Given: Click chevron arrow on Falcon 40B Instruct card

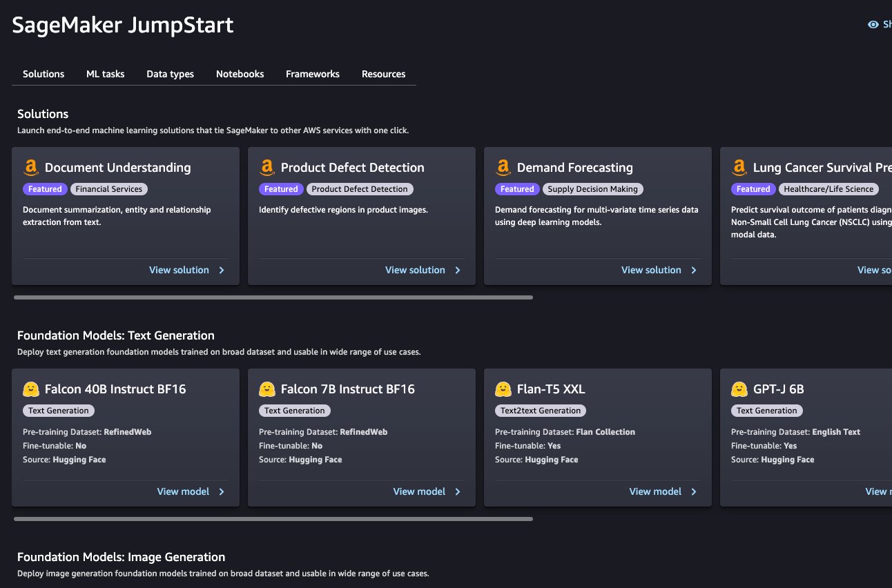Looking at the screenshot, I should coord(222,492).
